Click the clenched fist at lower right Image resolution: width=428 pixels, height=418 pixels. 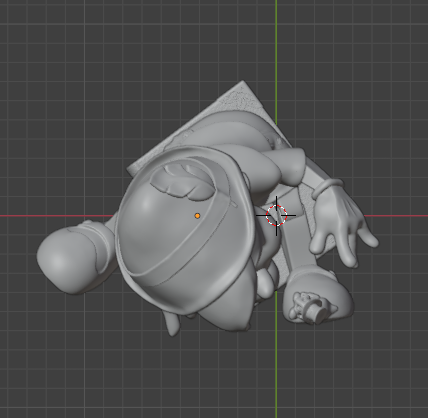[317, 293]
